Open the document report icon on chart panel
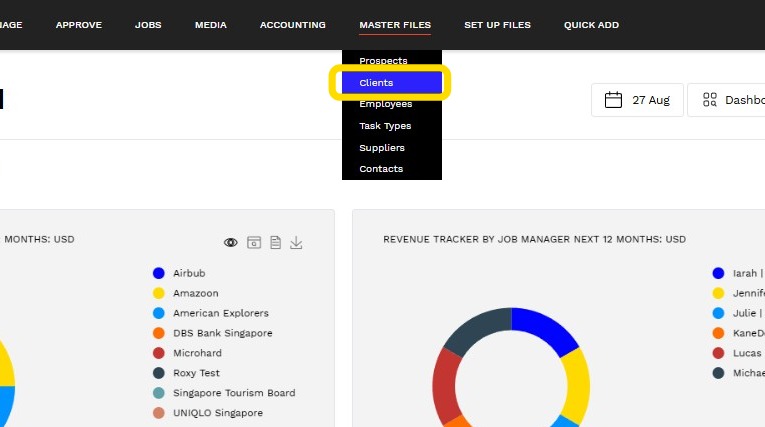765x427 pixels. pos(275,243)
